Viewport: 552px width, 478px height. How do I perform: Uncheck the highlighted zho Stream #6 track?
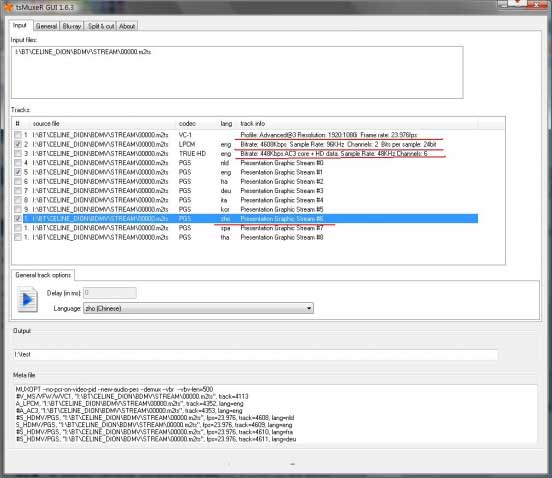[18, 219]
